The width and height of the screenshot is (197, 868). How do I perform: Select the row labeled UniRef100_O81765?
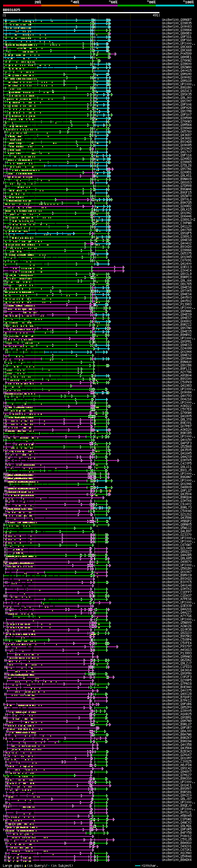point(177,284)
